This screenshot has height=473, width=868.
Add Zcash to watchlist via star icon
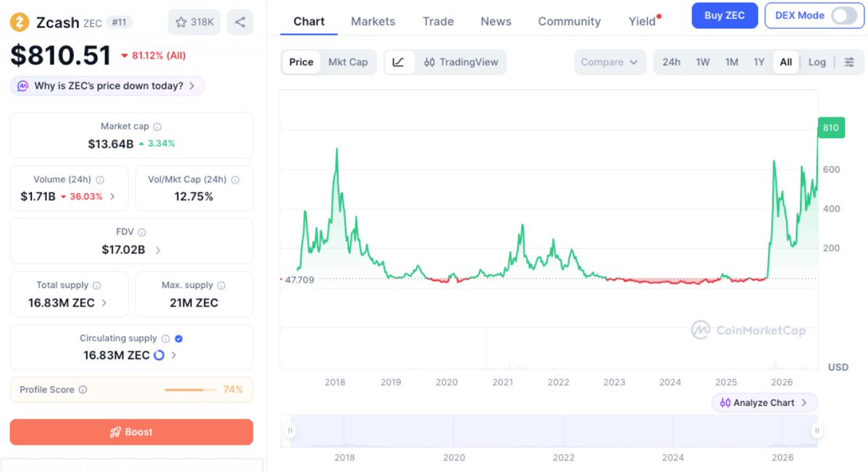181,22
